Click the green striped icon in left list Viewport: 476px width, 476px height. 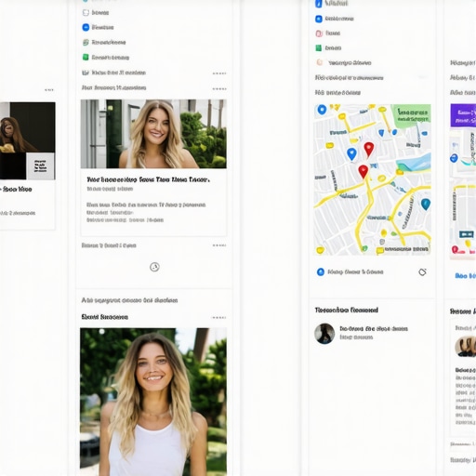(x=86, y=43)
